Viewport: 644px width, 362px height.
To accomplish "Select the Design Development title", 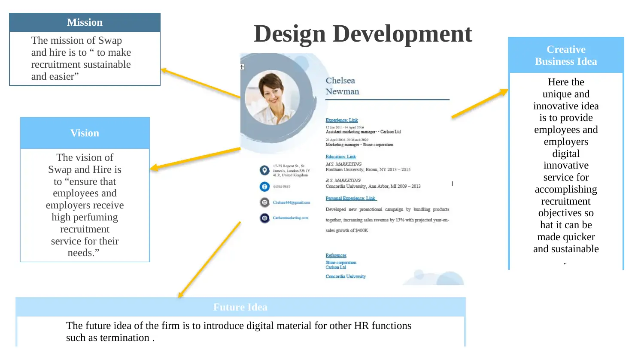I will point(363,33).
